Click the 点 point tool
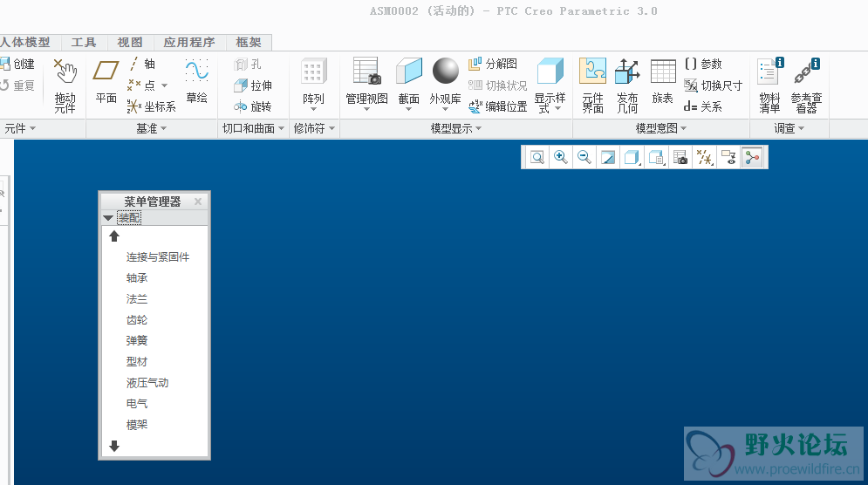This screenshot has width=868, height=485. pos(141,85)
